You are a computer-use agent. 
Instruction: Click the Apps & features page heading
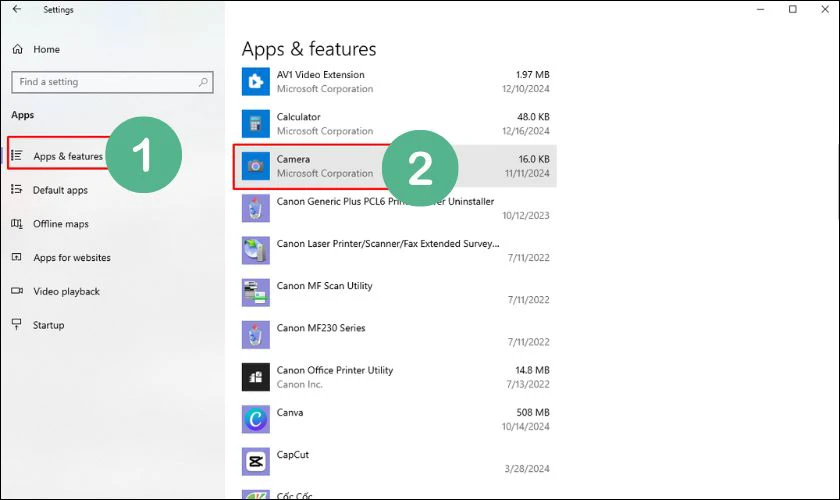(x=309, y=49)
